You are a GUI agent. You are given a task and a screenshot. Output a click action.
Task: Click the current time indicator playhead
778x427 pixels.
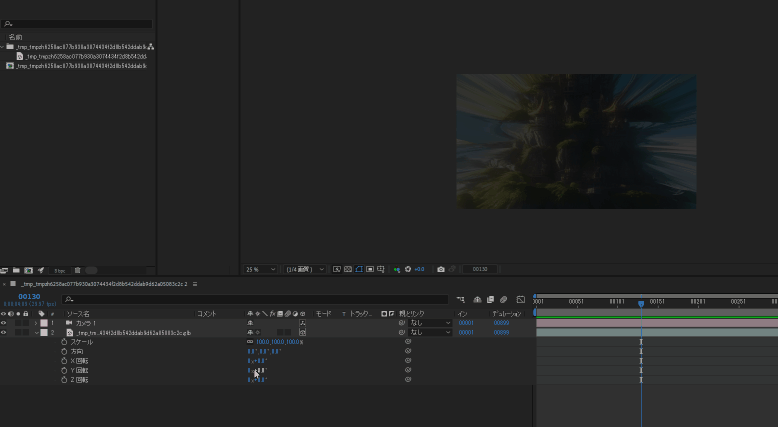641,303
